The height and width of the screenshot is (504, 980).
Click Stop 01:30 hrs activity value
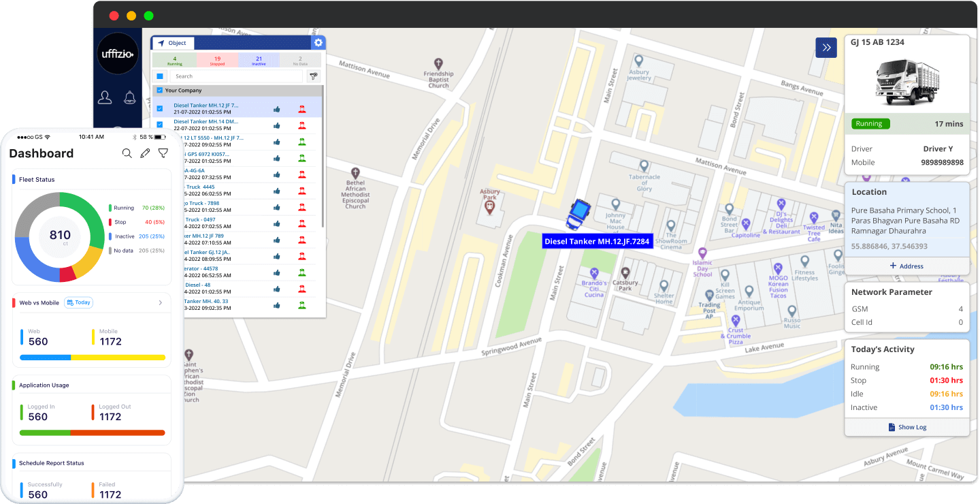click(946, 380)
